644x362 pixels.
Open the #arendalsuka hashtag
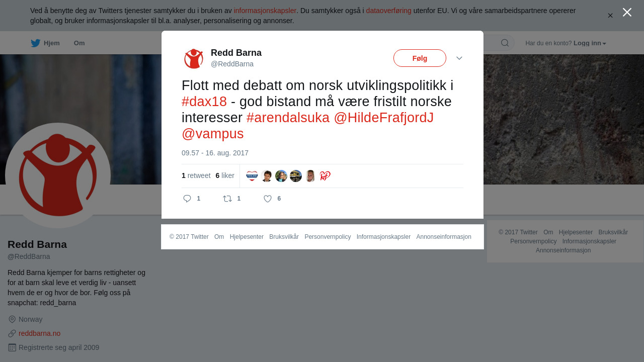pyautogui.click(x=288, y=118)
